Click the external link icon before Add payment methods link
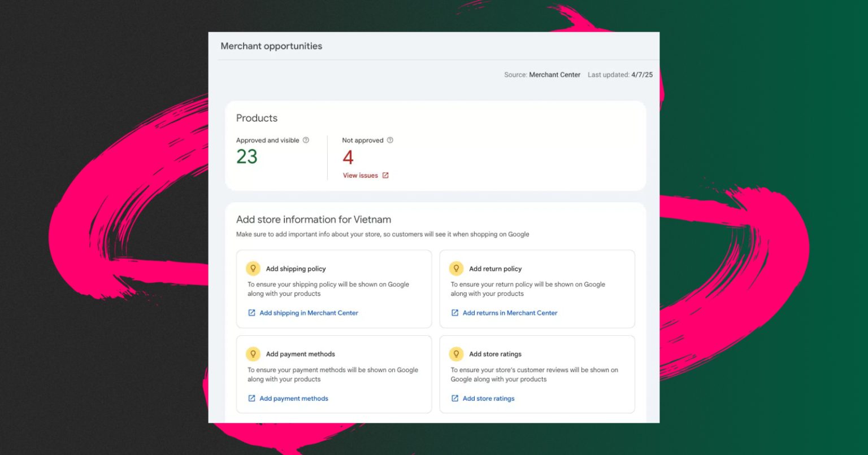 252,399
